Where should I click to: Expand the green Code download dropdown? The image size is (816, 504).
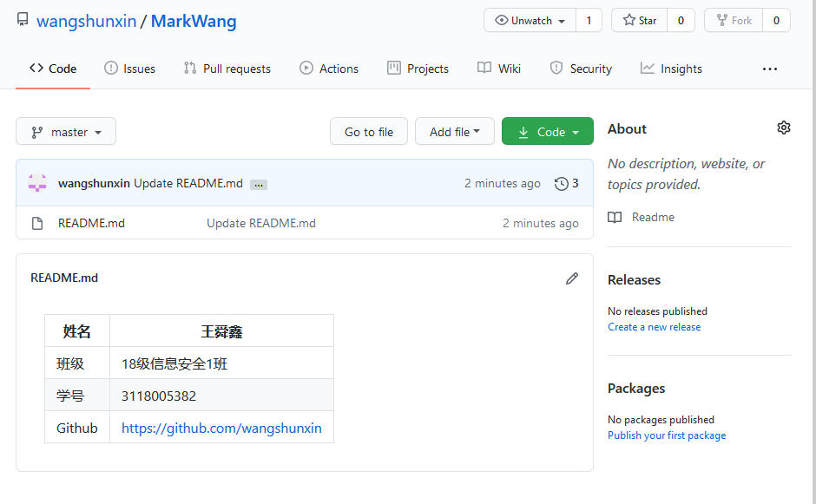point(548,132)
